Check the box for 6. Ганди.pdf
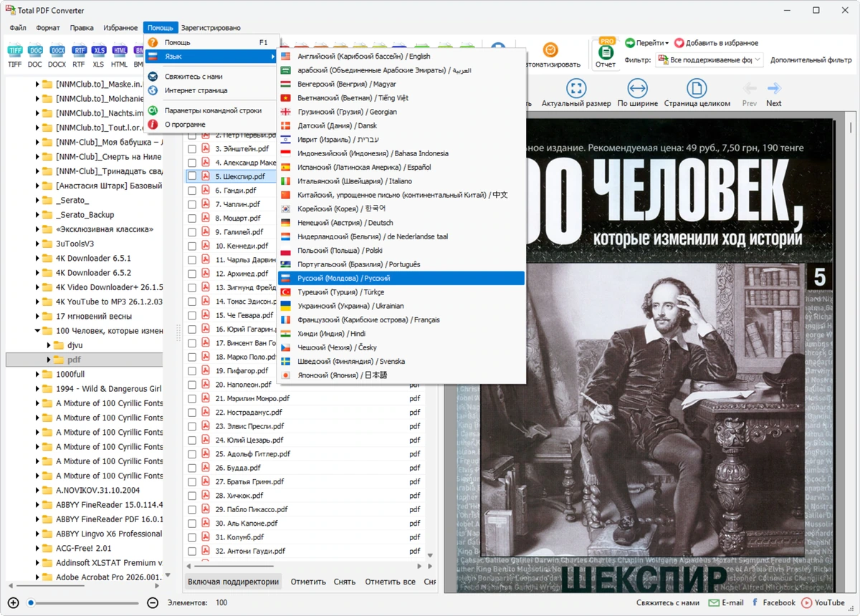Viewport: 860px width, 616px height. coord(192,191)
